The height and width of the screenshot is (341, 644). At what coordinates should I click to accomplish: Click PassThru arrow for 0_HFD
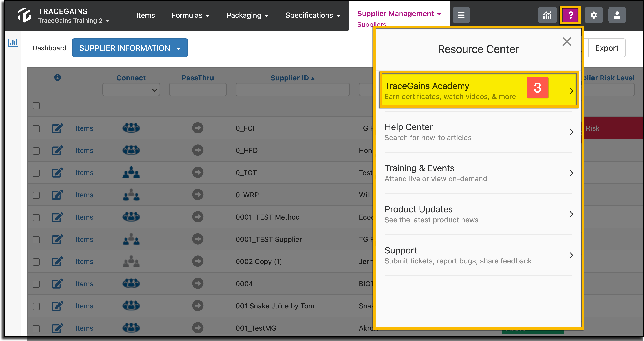pyautogui.click(x=197, y=150)
